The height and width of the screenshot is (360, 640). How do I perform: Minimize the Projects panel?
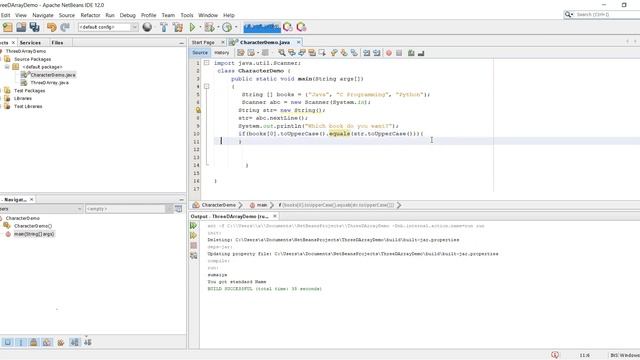181,42
